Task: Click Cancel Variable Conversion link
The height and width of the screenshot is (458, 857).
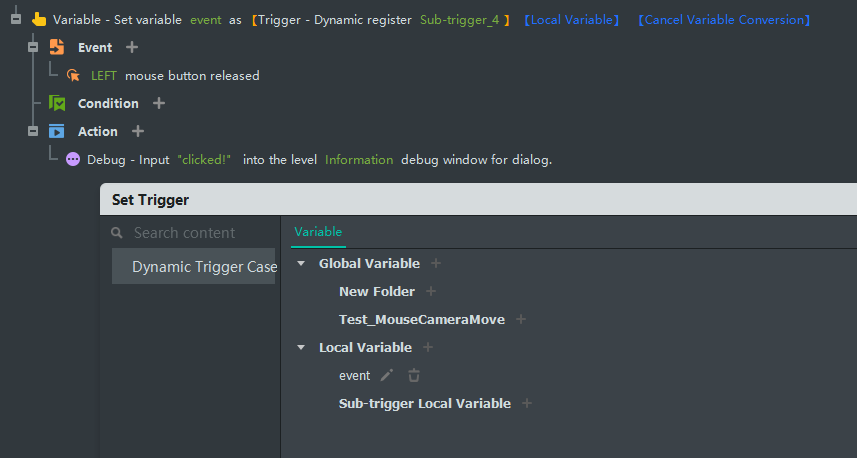Action: (x=724, y=20)
